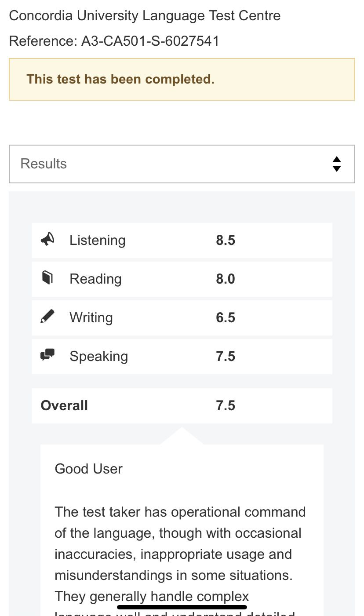Click the Results dropdown up-down arrows

[x=337, y=164]
